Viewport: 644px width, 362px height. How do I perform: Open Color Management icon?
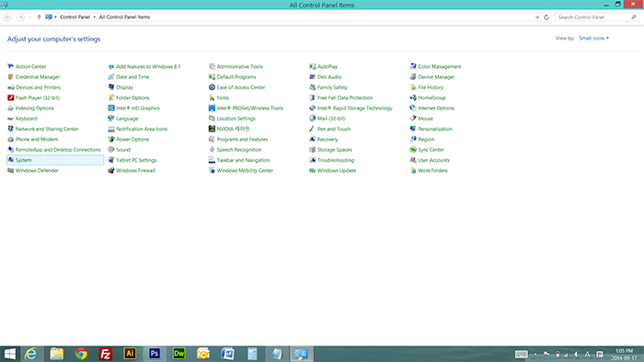413,66
